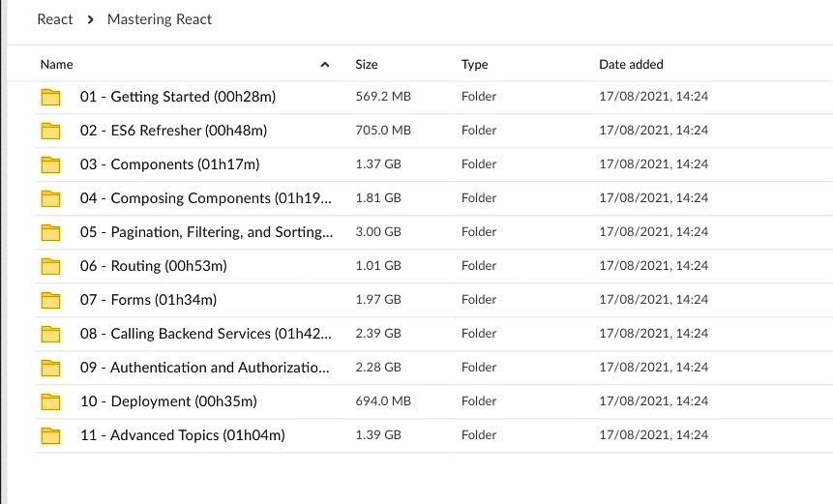Sort by Name column header
The image size is (833, 504).
pos(56,64)
